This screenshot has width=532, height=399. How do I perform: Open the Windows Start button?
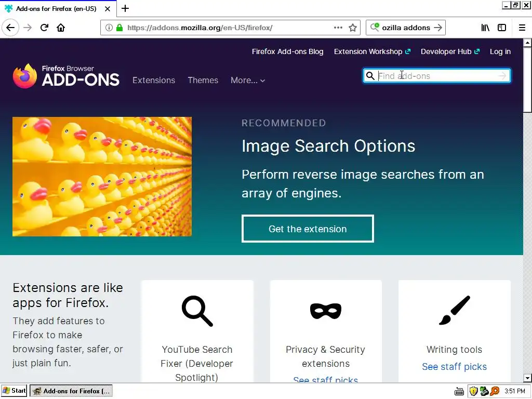14,391
